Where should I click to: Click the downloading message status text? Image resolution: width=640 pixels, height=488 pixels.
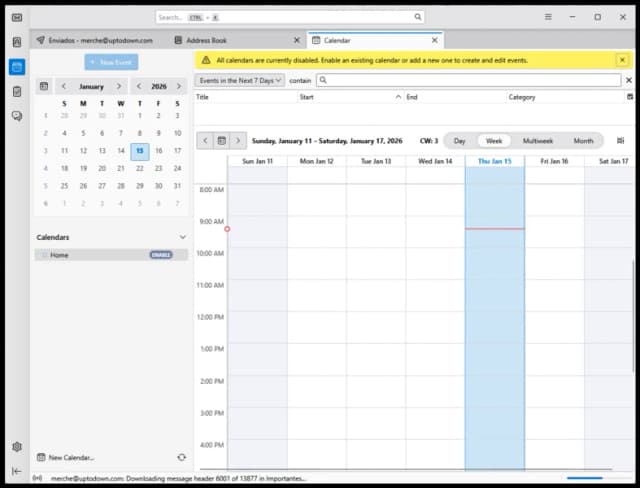pos(177,478)
